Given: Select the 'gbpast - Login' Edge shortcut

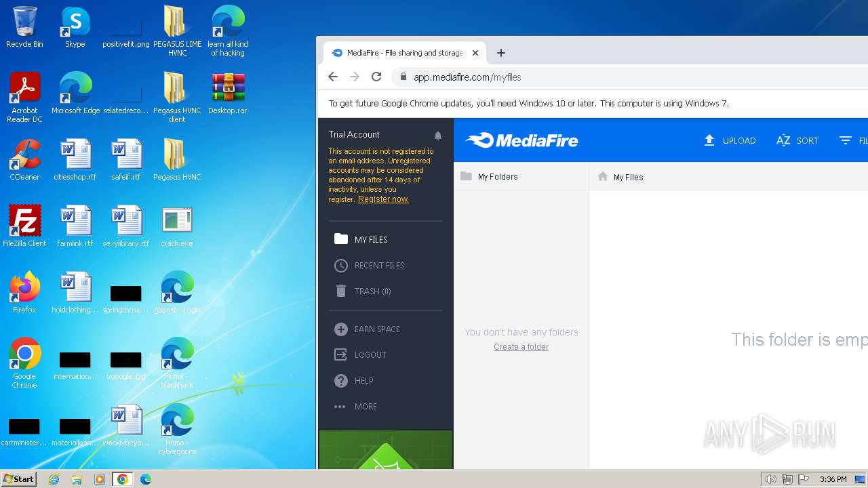Looking at the screenshot, I should pos(177,293).
